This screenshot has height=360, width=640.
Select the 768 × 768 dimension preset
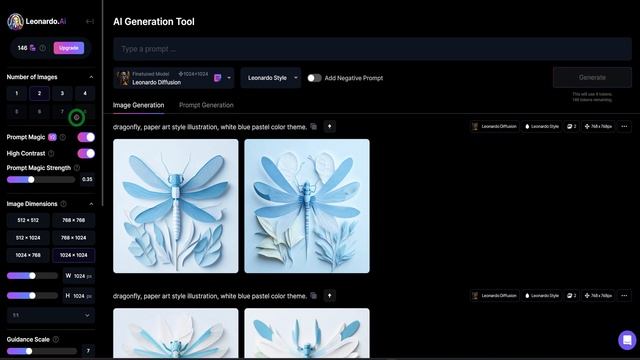pos(73,220)
